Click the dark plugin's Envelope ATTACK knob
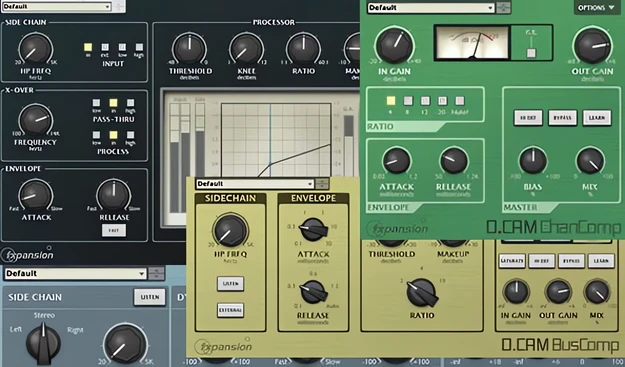Screen dimensions: 625x367 click(36, 195)
